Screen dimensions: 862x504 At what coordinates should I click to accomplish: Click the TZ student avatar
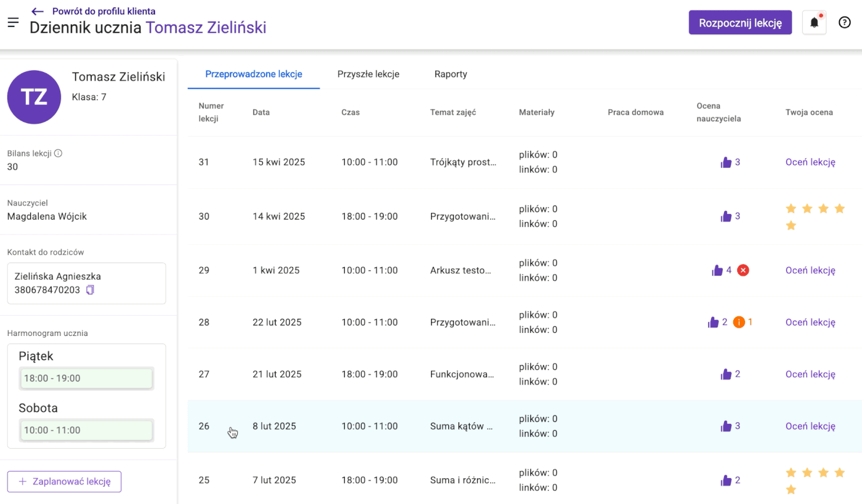coord(34,97)
